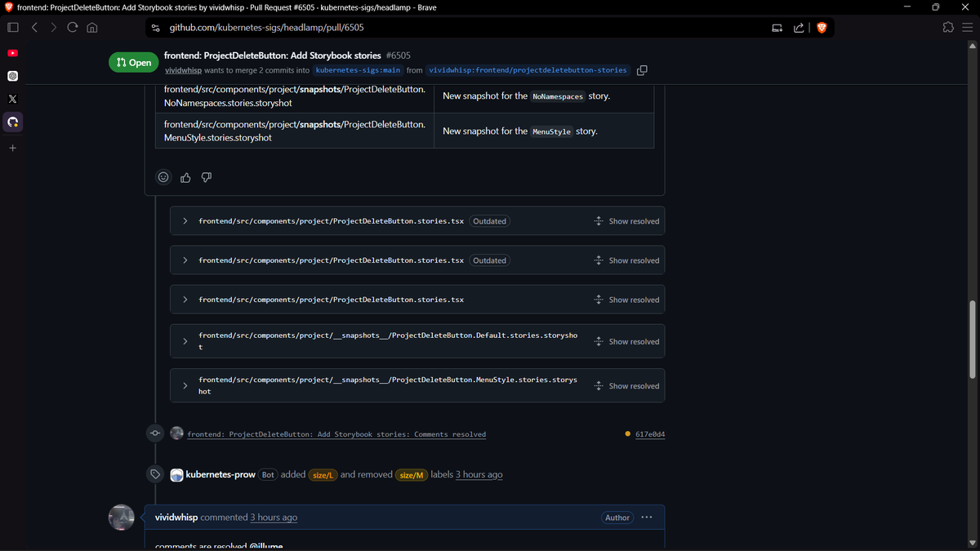Show resolved for first outdated thread
Viewport: 980px width, 551px height.
[x=626, y=221]
